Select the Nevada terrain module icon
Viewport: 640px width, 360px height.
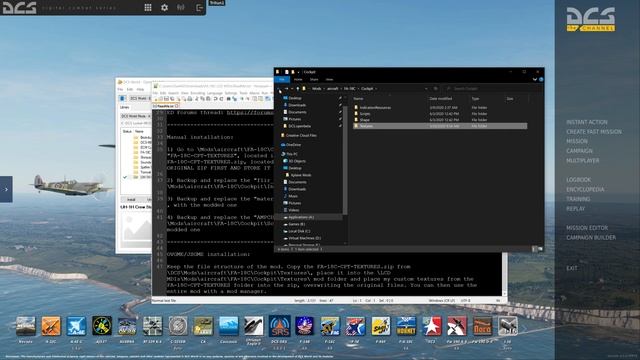[26, 326]
